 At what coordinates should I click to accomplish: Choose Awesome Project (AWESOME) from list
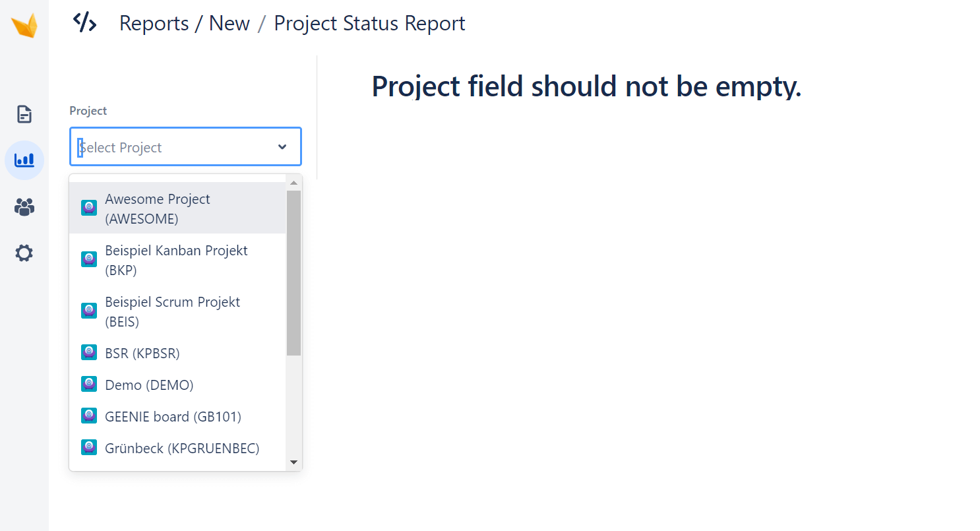tap(177, 208)
